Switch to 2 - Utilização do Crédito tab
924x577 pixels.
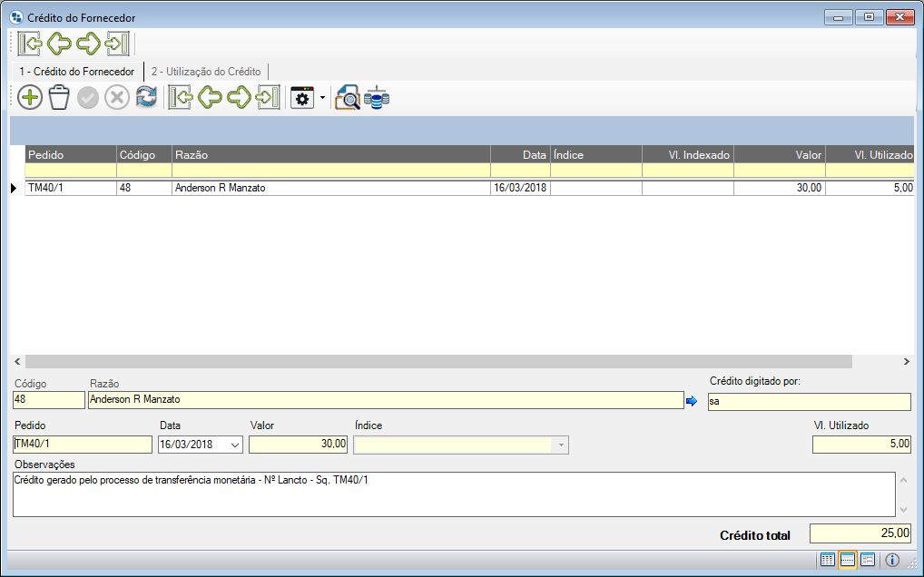click(206, 71)
